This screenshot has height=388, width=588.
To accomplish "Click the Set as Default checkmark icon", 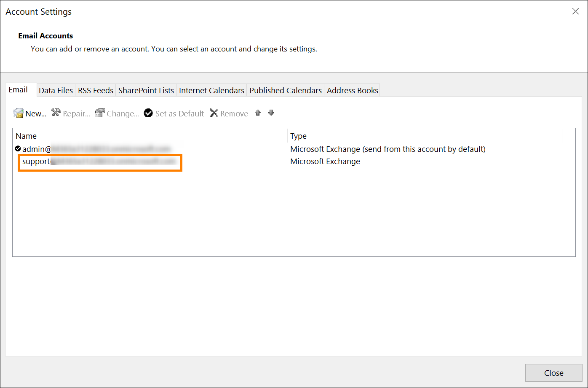I will 148,113.
